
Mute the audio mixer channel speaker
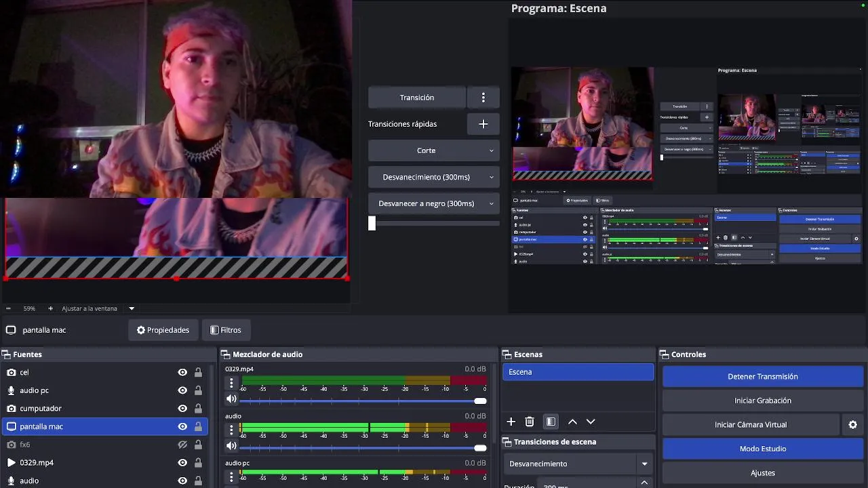click(x=231, y=446)
